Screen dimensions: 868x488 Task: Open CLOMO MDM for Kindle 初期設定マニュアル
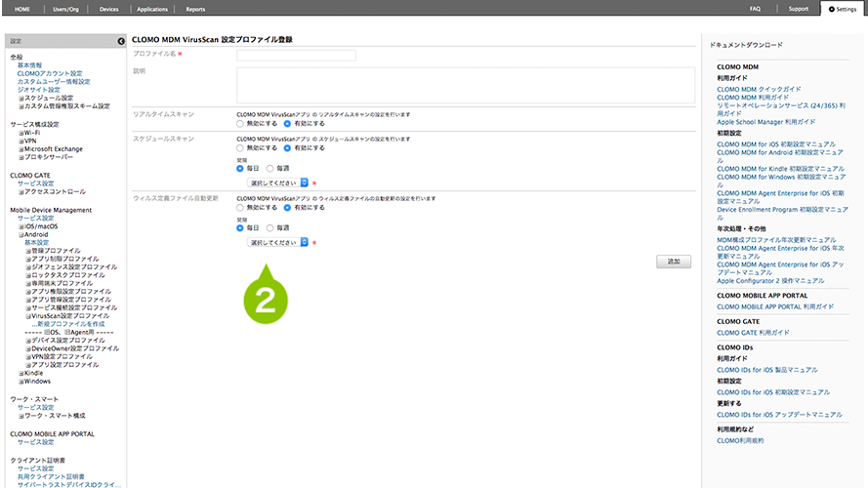(780, 169)
